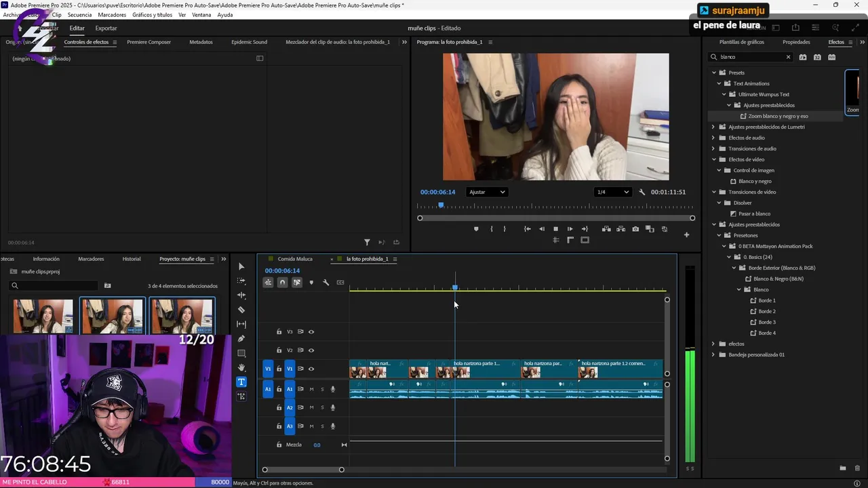Open playback resolution 1/4 dropdown
868x488 pixels.
(612, 192)
